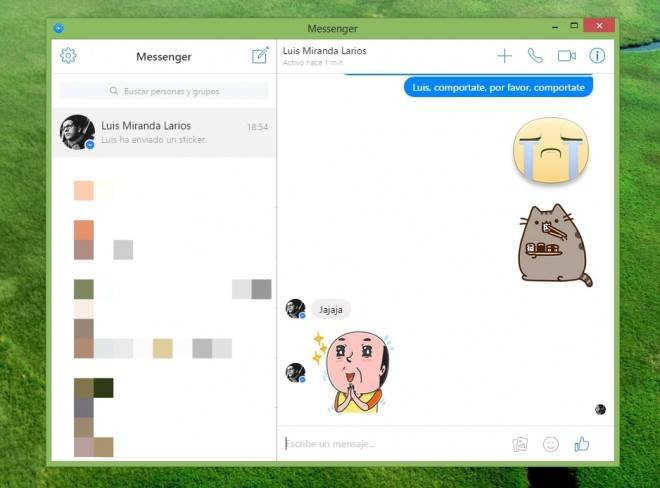Click the blue 'Luis, comportate' message bubble
660x488 pixels.
[x=498, y=88]
